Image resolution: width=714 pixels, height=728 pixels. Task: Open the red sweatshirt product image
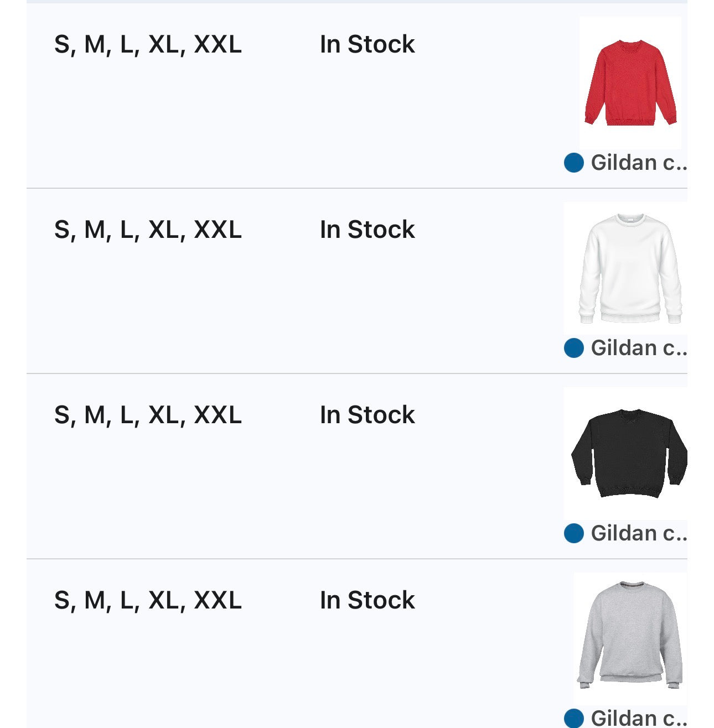(630, 83)
